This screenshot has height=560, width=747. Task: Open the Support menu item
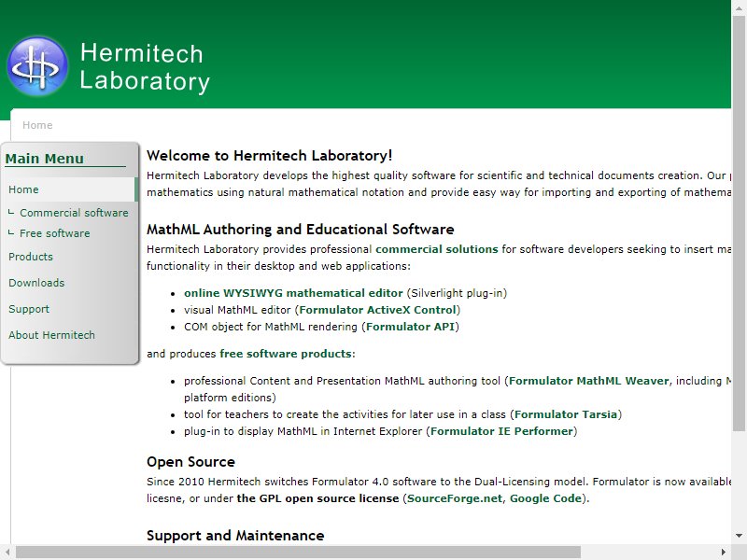point(29,309)
